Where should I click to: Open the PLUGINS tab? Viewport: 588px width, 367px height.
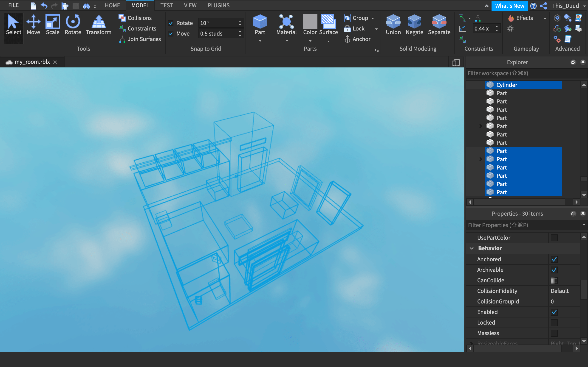(218, 5)
